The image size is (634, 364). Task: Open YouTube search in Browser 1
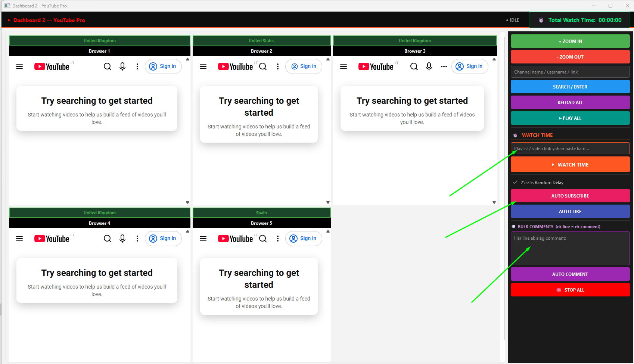(x=108, y=66)
